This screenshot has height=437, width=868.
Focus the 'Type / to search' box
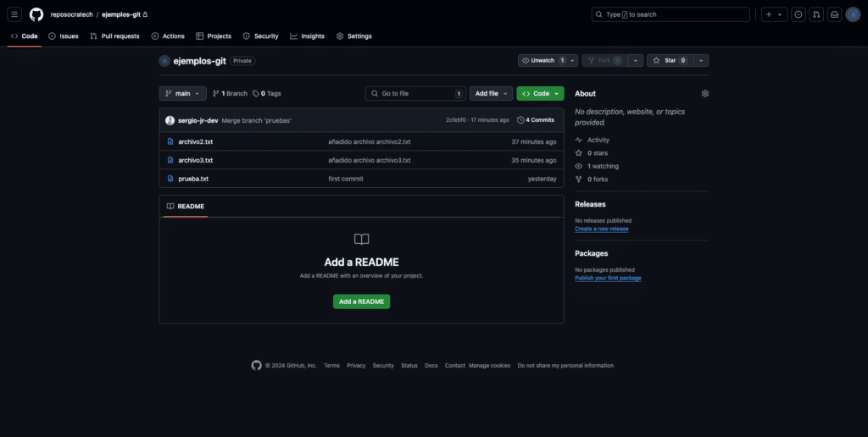670,14
